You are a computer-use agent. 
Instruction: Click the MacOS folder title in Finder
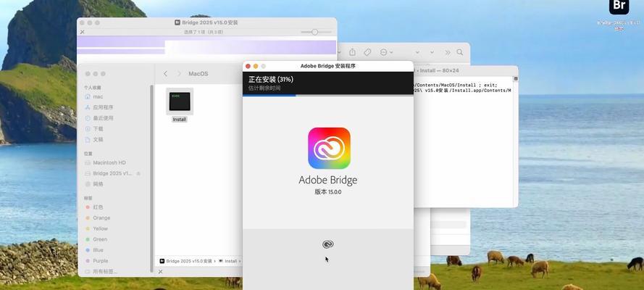click(x=198, y=73)
